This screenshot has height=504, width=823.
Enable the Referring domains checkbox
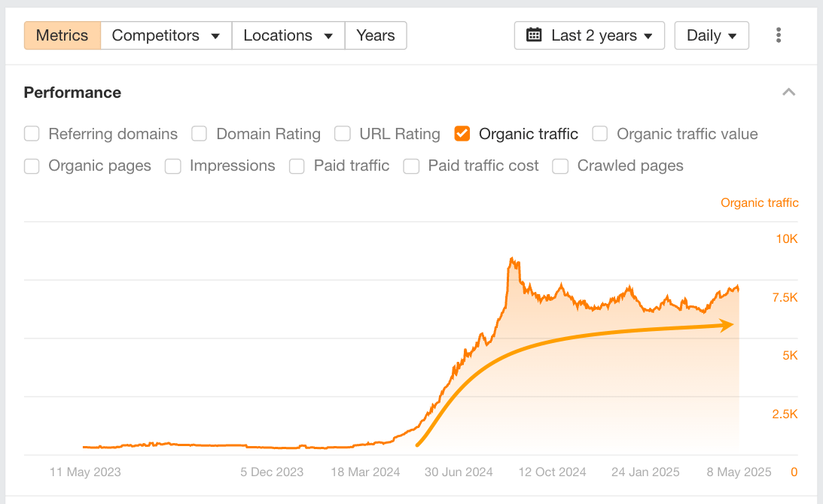tap(32, 134)
